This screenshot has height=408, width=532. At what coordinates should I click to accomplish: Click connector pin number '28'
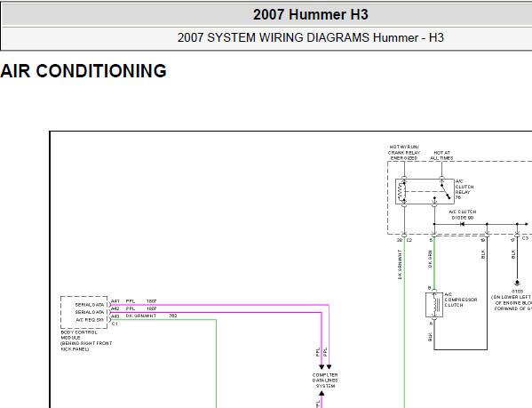click(x=400, y=240)
